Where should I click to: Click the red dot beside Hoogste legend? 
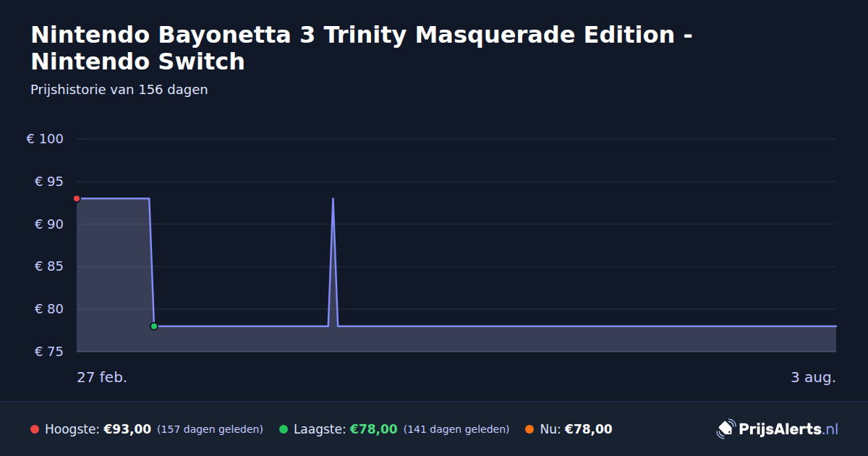35,429
